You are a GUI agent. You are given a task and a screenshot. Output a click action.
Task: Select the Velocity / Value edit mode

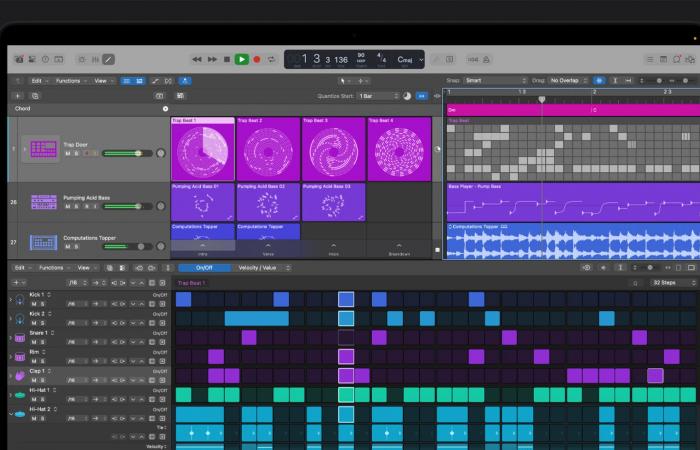(257, 268)
